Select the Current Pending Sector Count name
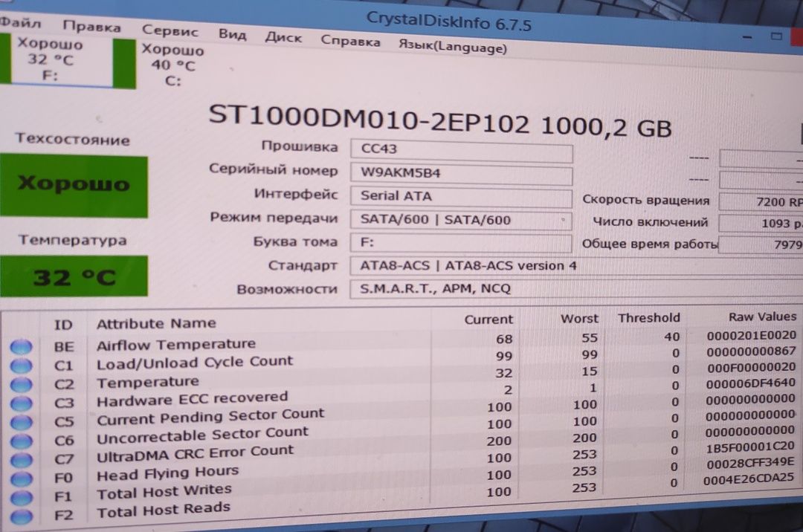The width and height of the screenshot is (803, 532). click(x=210, y=416)
